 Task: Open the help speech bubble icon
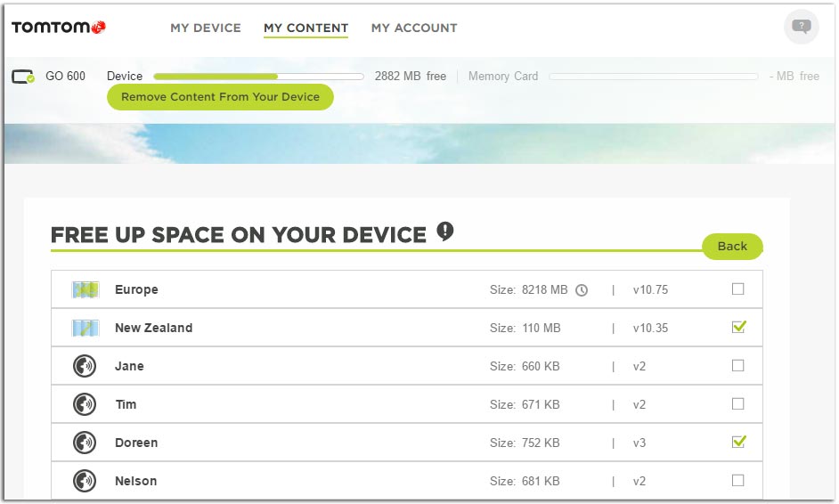801,27
